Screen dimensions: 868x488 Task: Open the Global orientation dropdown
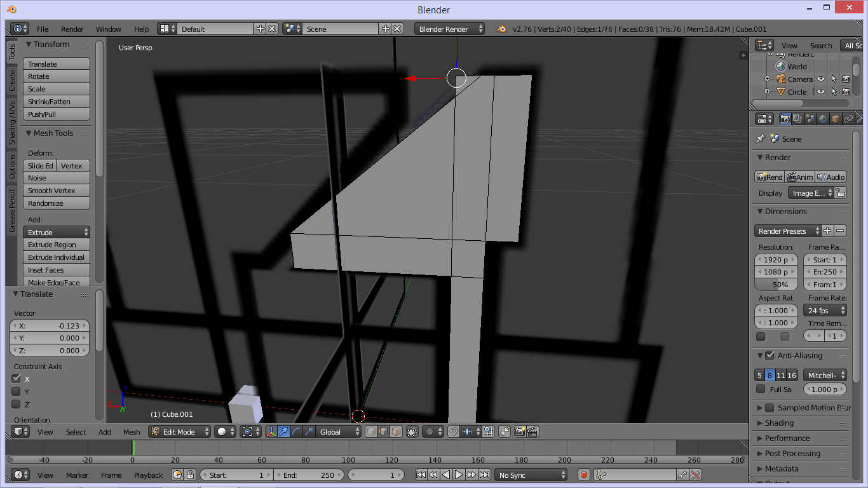click(x=339, y=431)
